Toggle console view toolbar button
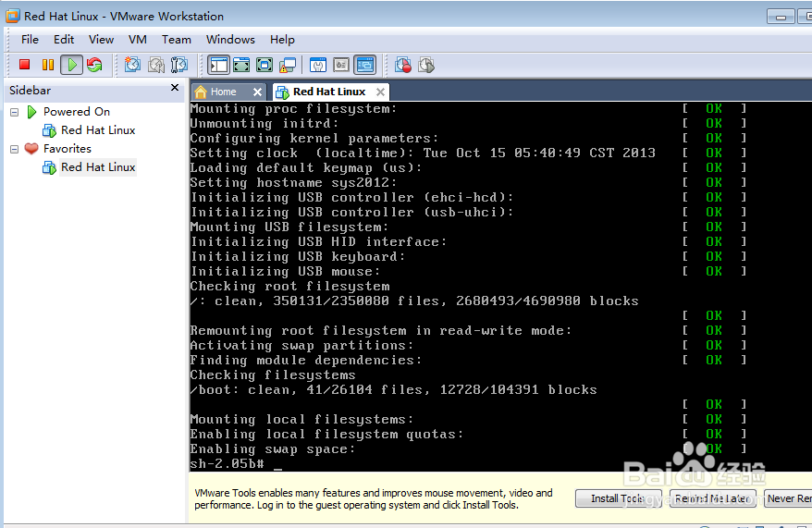Viewport: 812px width, 528px height. click(x=365, y=65)
